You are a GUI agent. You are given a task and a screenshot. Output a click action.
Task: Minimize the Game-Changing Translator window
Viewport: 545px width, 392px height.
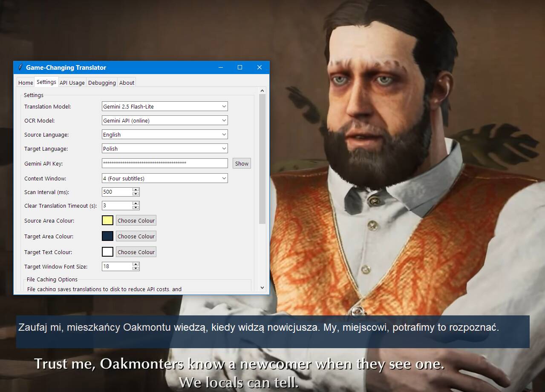click(221, 67)
